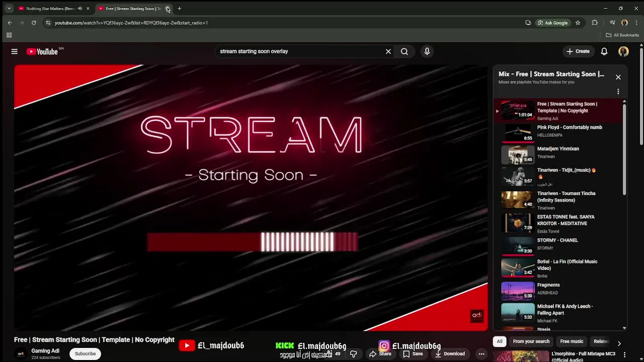Open Gaming Adi channel name link
This screenshot has width=644, height=362.
click(45, 351)
